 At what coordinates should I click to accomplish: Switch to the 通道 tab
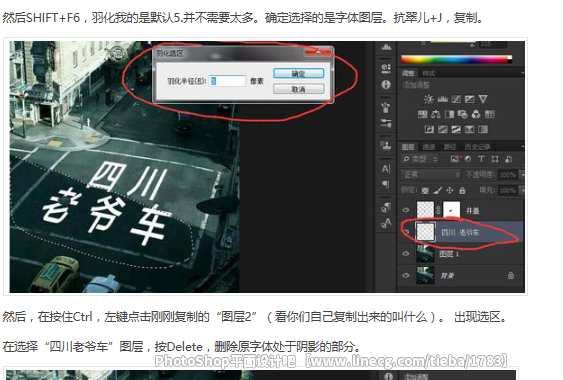[429, 147]
